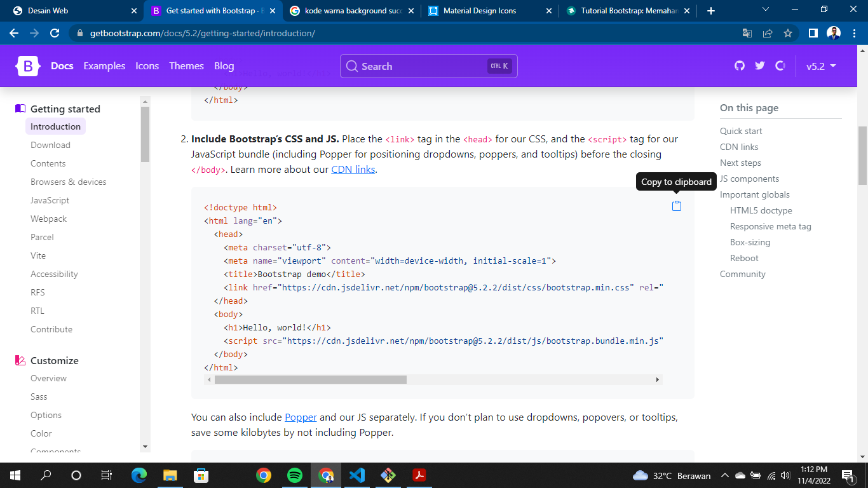Open Open Collective icon in navbar
The image size is (868, 488).
(780, 66)
